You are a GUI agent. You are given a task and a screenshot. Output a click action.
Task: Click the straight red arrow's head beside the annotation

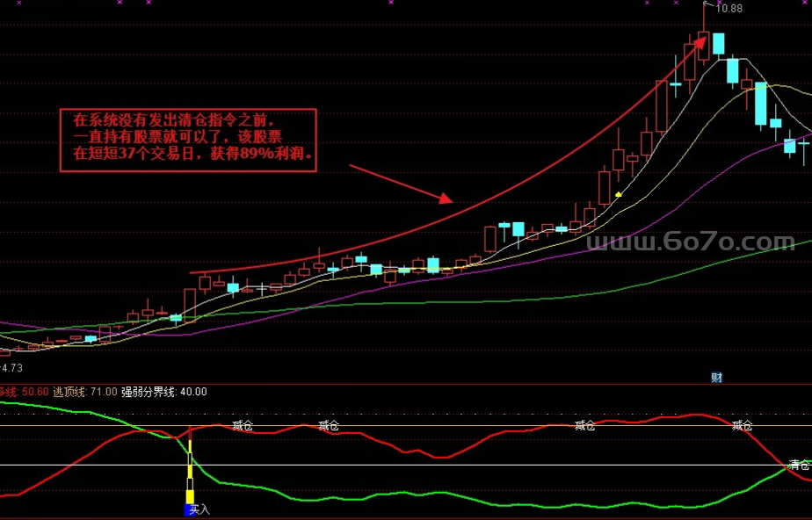coord(446,198)
